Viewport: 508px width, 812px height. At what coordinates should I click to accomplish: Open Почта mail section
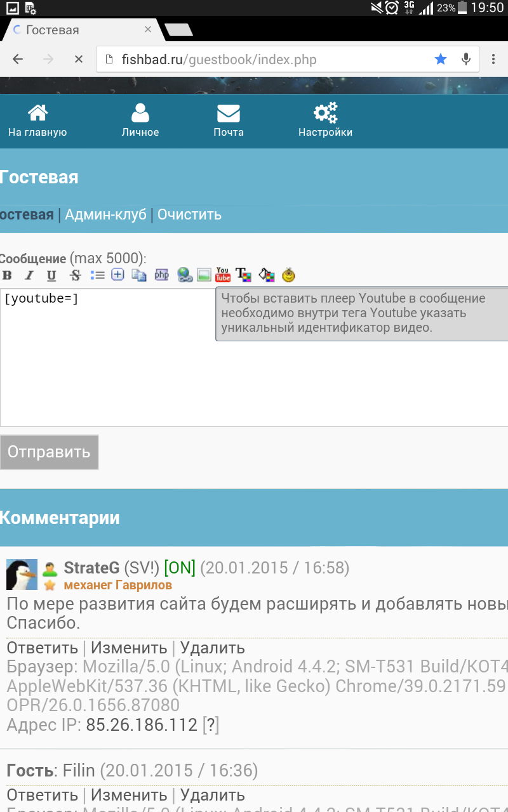[229, 121]
